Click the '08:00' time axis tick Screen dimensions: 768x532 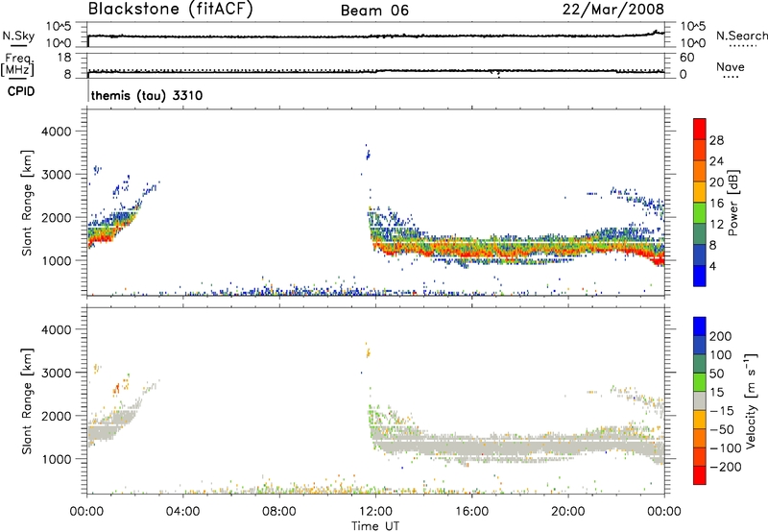[x=279, y=512]
